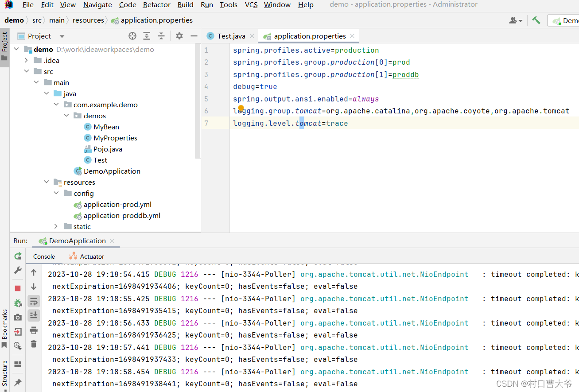The width and height of the screenshot is (579, 392).
Task: Rerun DemoApplication with the green rerun icon
Action: click(x=18, y=256)
